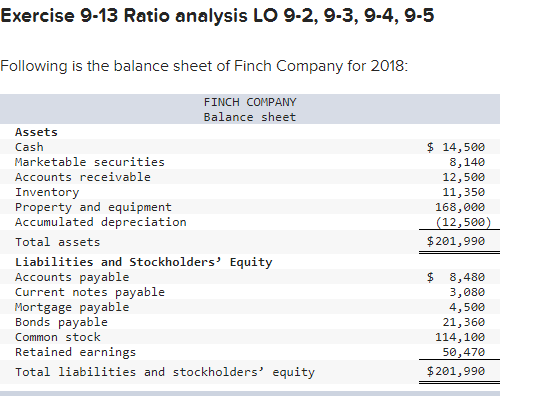Click the value '21,360'
The height and width of the screenshot is (404, 545).
coord(463,322)
